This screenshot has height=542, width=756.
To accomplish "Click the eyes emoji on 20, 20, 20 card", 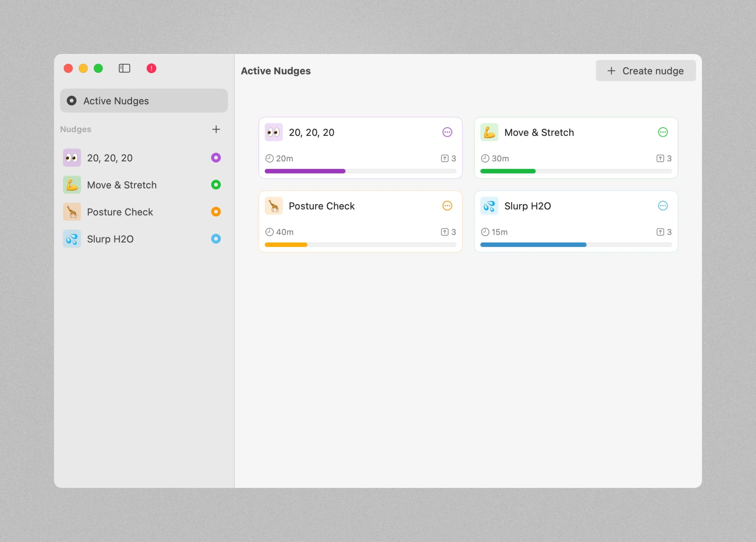I will pyautogui.click(x=274, y=132).
